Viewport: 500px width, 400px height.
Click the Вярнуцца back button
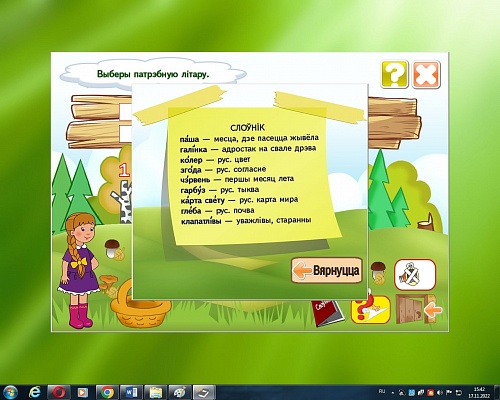pyautogui.click(x=327, y=270)
